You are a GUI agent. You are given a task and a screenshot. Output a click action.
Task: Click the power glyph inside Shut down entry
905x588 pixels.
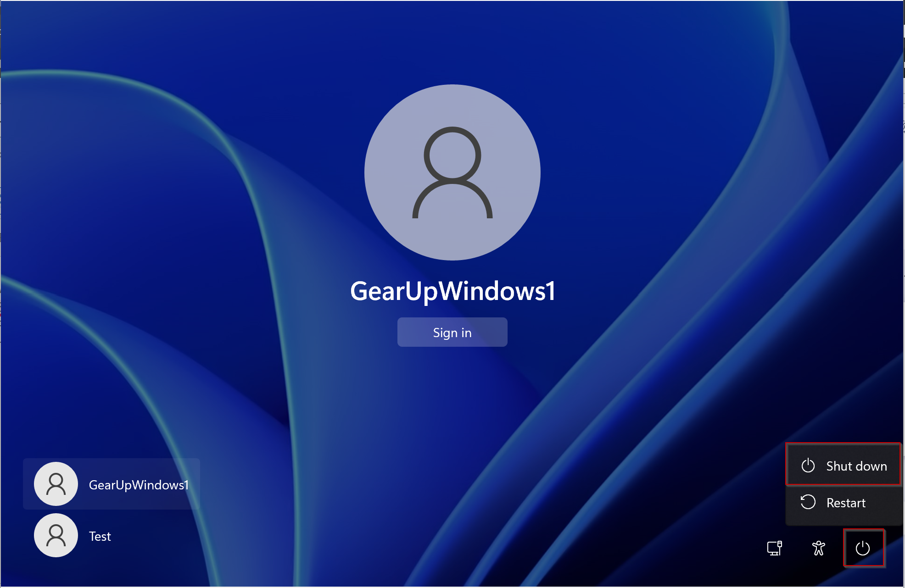(x=808, y=466)
